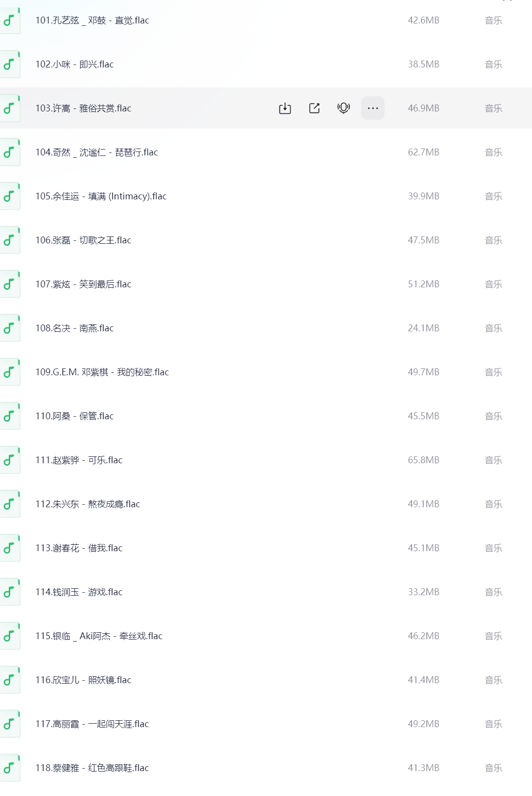Click the file name 111.赵紫骅 - 可乐.flac
This screenshot has height=796, width=532.
(79, 460)
